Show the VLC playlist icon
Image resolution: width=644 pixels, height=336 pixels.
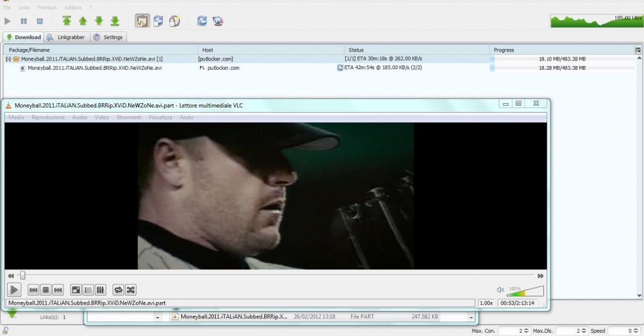point(88,289)
